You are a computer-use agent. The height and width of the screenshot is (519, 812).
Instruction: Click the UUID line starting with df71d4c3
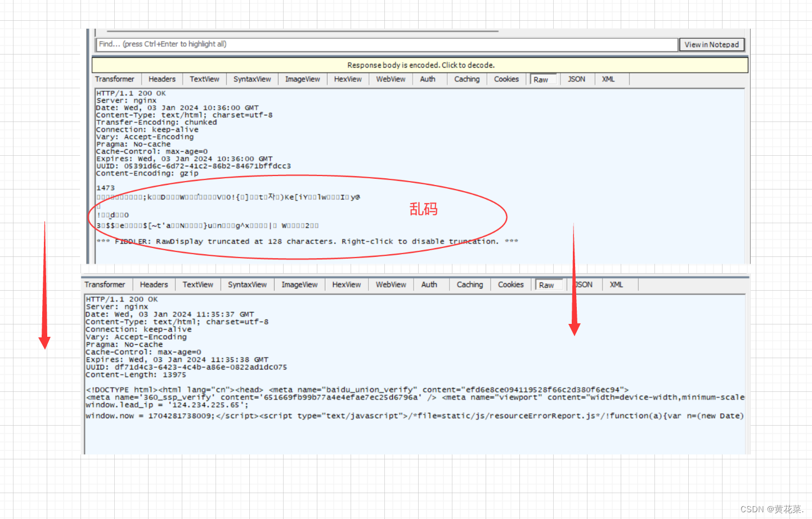[186, 367]
